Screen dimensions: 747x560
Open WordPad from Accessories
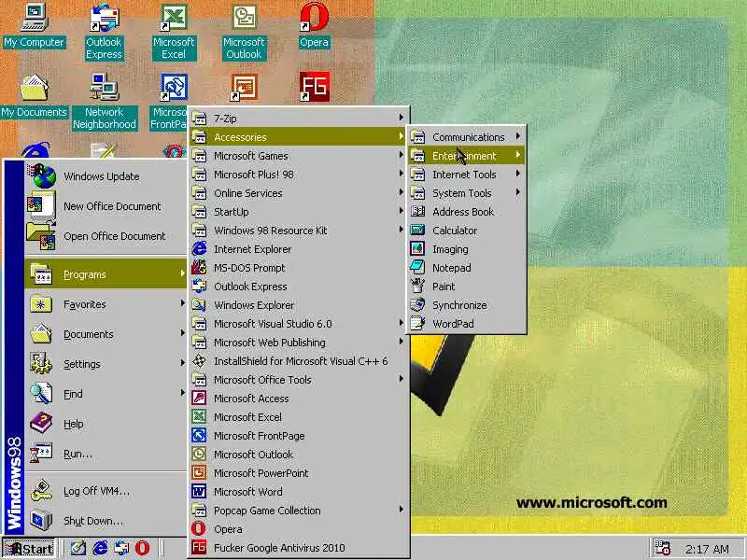coord(466,323)
